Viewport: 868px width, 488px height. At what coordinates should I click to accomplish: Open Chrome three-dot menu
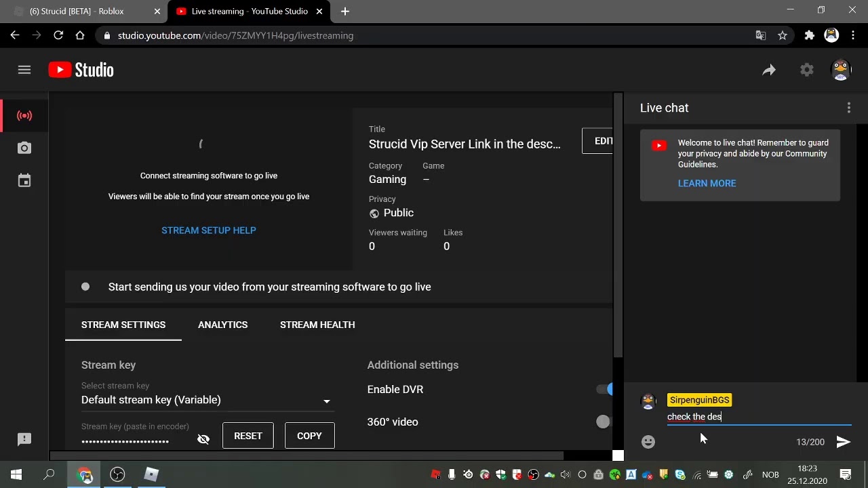(852, 35)
